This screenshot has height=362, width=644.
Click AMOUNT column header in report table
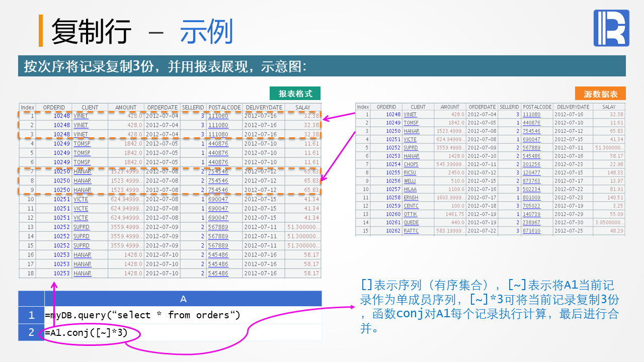click(x=126, y=107)
